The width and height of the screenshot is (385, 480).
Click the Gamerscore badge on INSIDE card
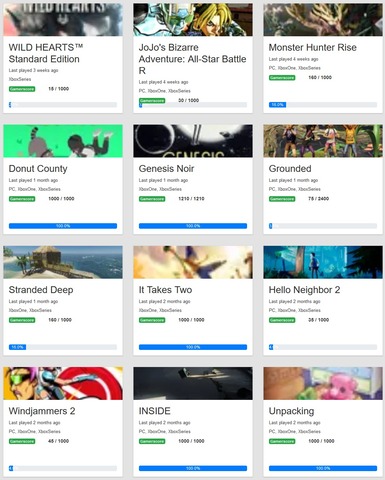tap(152, 441)
